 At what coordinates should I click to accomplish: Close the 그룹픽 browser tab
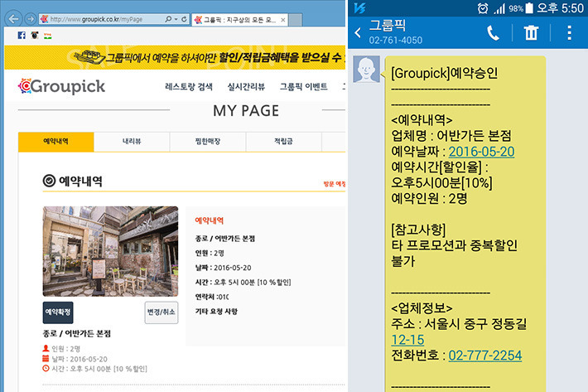pyautogui.click(x=282, y=20)
